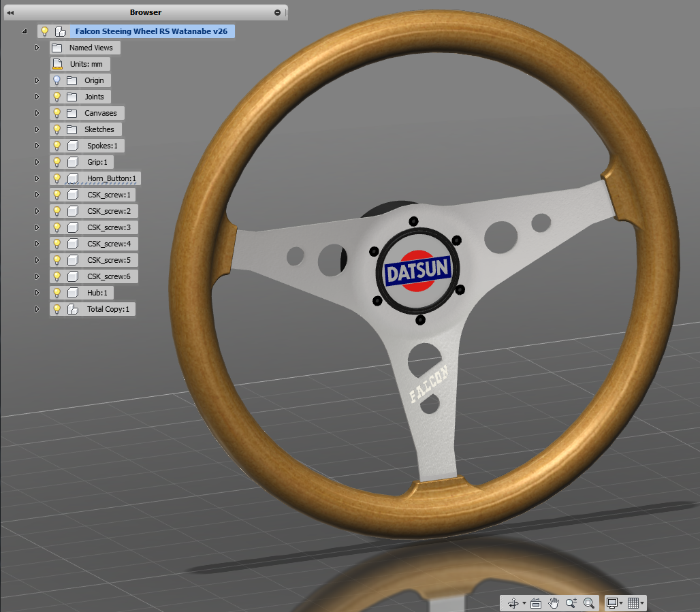700x612 pixels.
Task: Click the Grip:1 component cube icon
Action: (x=73, y=162)
